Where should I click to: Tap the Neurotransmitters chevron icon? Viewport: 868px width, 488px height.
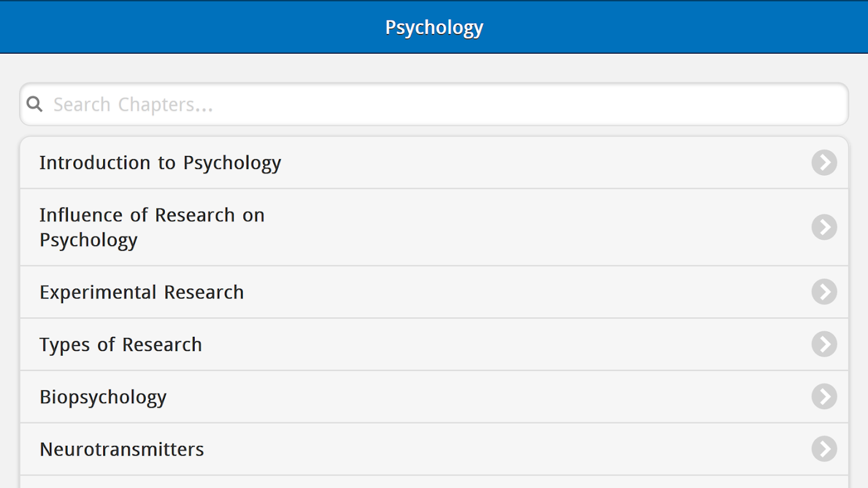pyautogui.click(x=824, y=450)
